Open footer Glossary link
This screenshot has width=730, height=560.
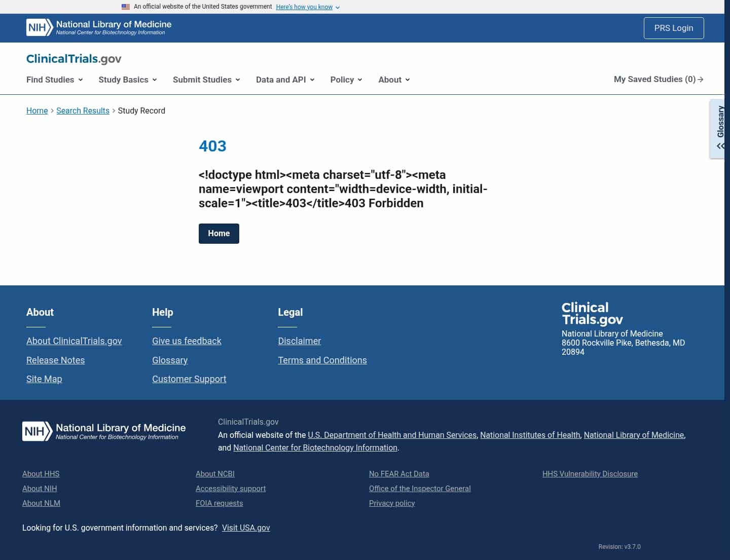[x=170, y=360]
